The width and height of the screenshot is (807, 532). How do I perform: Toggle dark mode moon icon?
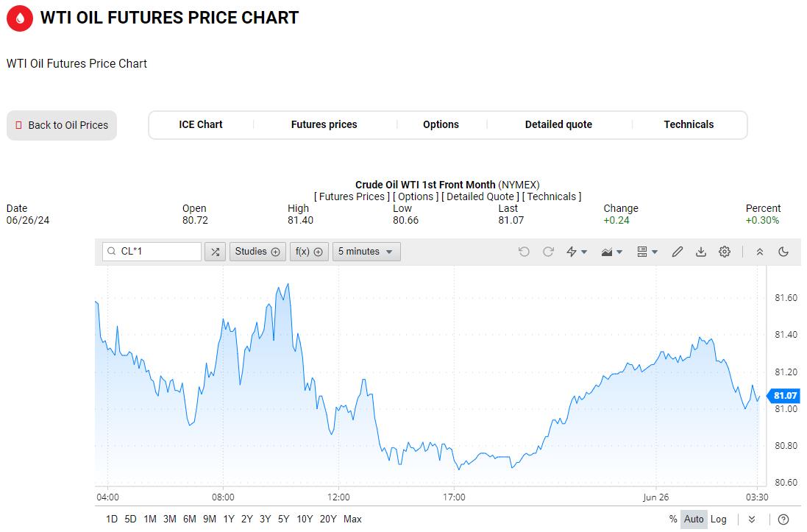click(x=783, y=252)
